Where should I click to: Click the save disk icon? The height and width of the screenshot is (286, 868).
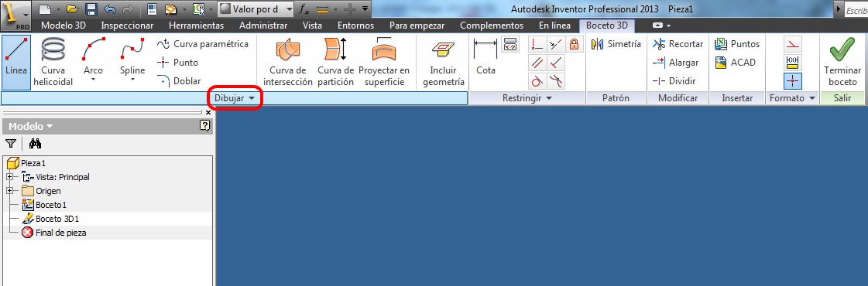(x=92, y=9)
